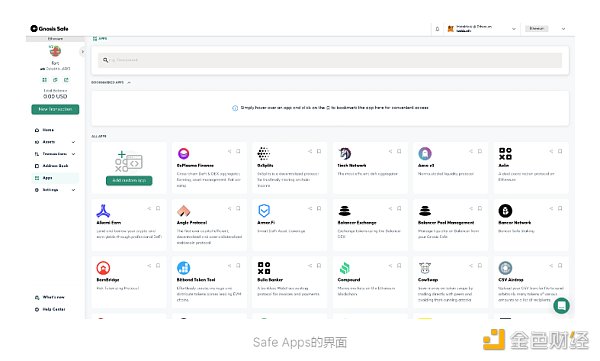
Task: Bookmark the Balancer Exchange app card
Action: [399, 208]
